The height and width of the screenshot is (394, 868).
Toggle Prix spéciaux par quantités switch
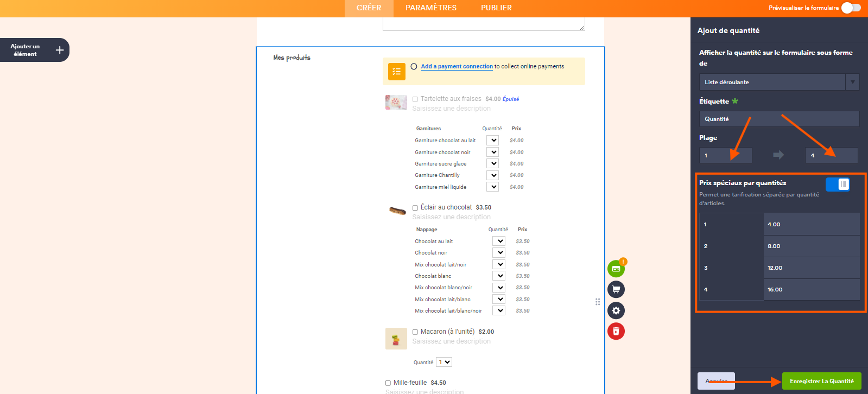838,185
